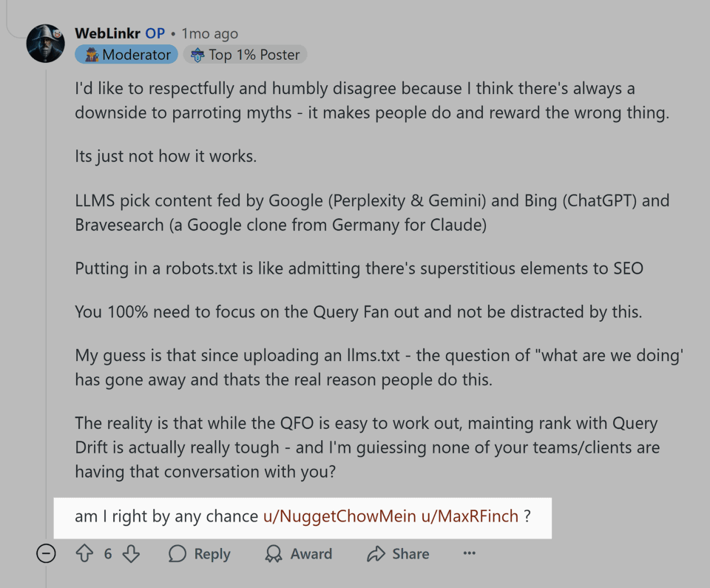Collapse the comment thread with the minus button
This screenshot has width=710, height=588.
45,553
